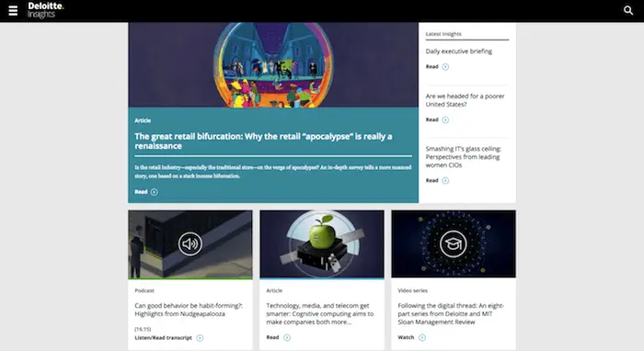Image resolution: width=644 pixels, height=351 pixels.
Task: Click arrow icon under Smashing IT's glass ceiling
Action: [445, 180]
